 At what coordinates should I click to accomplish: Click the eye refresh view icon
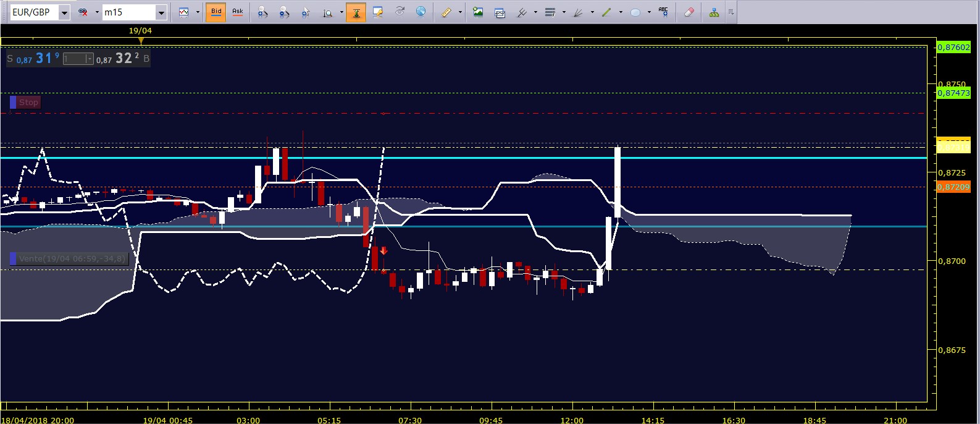(x=400, y=12)
